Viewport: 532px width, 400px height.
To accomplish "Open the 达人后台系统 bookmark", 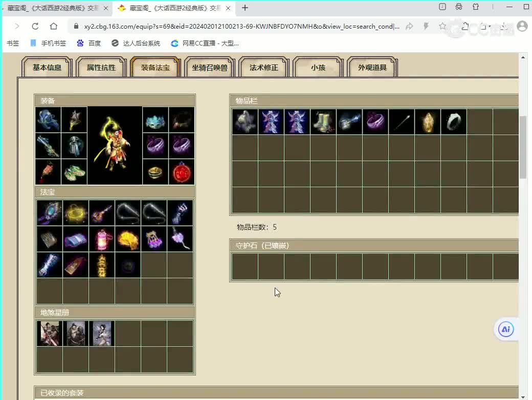I will tap(136, 43).
